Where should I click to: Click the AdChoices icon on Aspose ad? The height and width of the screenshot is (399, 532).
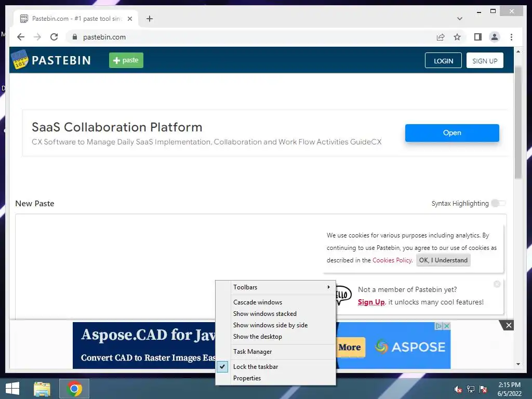(x=438, y=326)
